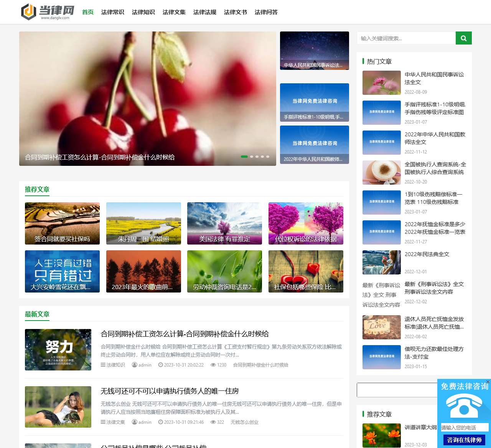Select the first carousel slide indicator

coord(244,157)
